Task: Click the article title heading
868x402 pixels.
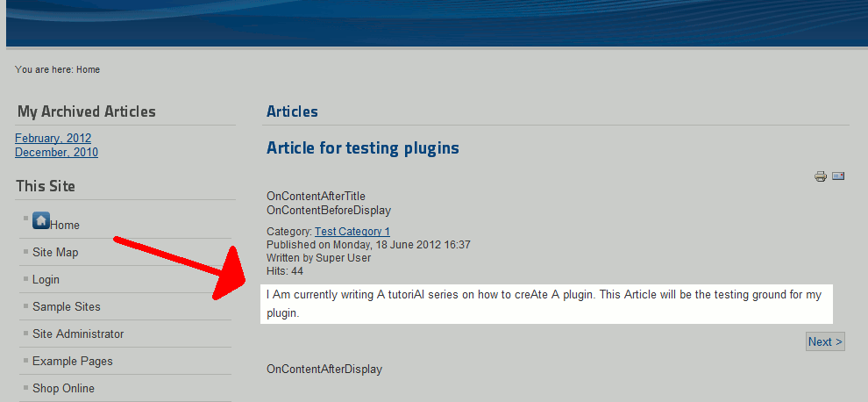Action: tap(363, 148)
